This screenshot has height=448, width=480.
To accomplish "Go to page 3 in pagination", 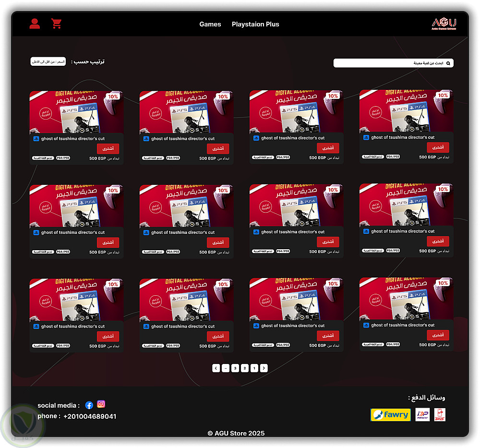I will 235,368.
